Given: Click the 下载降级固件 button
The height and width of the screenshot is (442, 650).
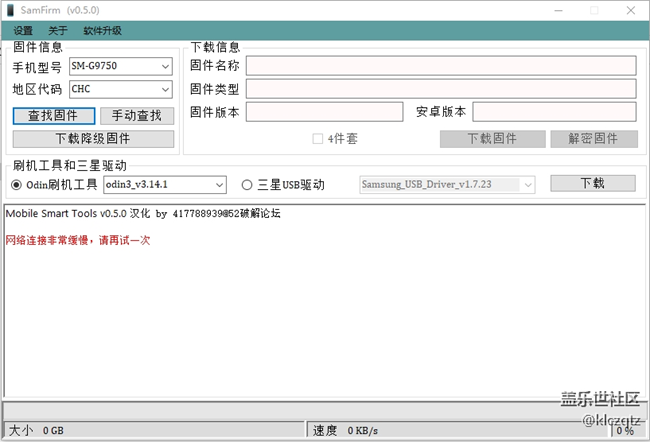Looking at the screenshot, I should point(93,139).
